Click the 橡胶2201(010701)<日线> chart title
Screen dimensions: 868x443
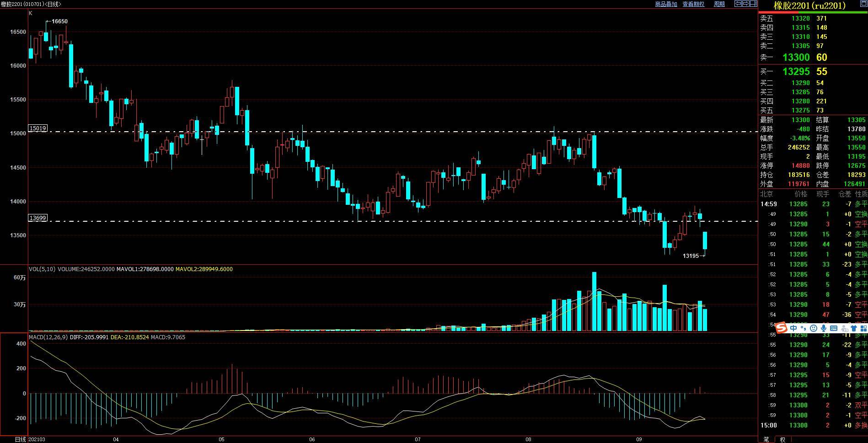[31, 4]
